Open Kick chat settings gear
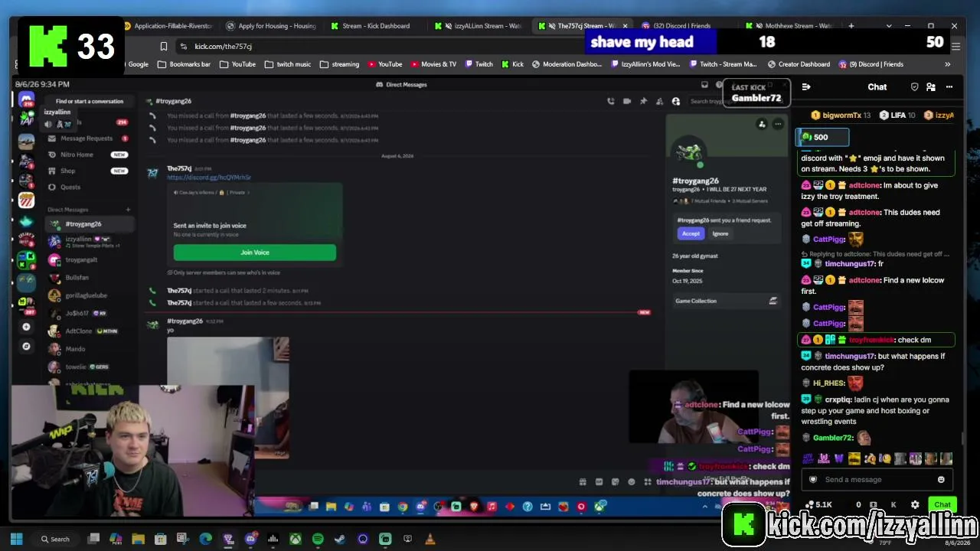 [x=915, y=505]
